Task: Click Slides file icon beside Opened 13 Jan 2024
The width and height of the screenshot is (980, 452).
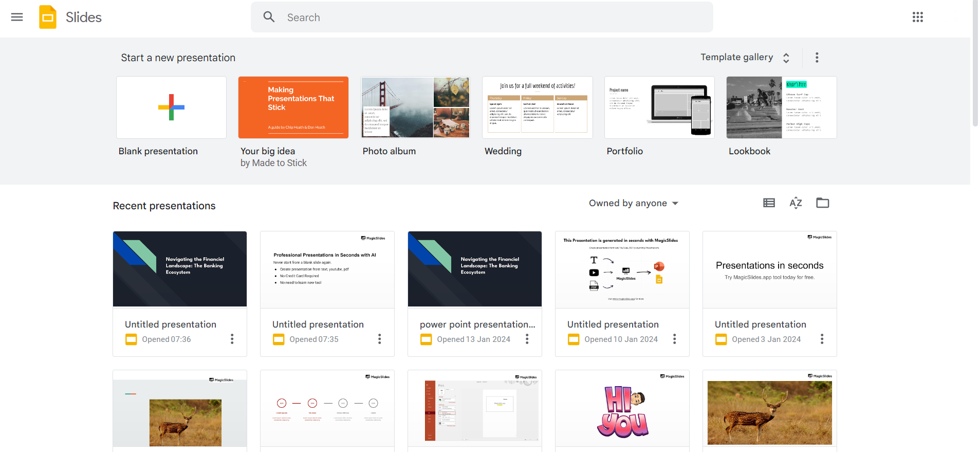Action: pyautogui.click(x=426, y=339)
